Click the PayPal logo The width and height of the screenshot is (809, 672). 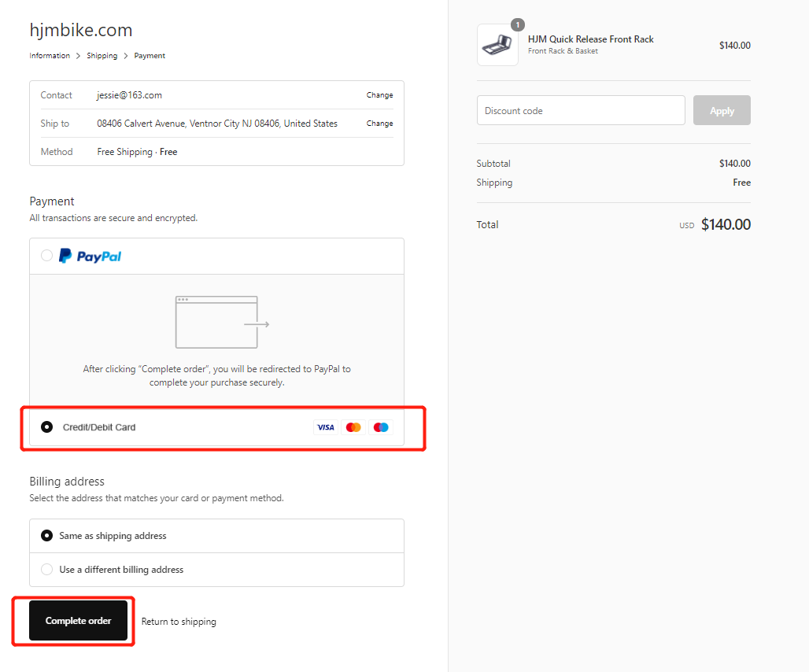(x=90, y=256)
